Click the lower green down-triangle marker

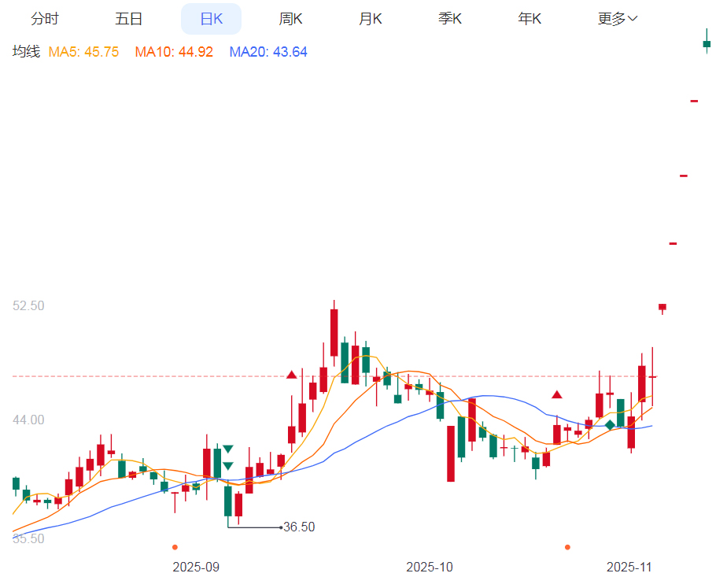[x=228, y=465]
